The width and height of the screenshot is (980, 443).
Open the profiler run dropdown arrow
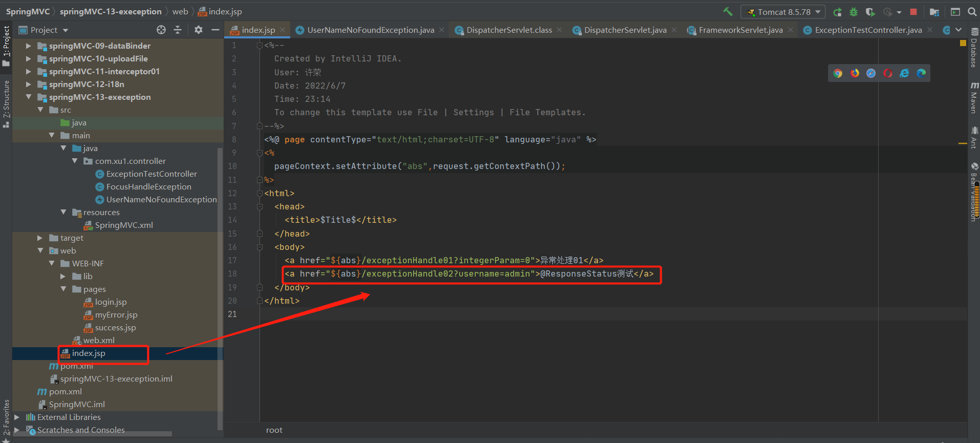click(899, 12)
